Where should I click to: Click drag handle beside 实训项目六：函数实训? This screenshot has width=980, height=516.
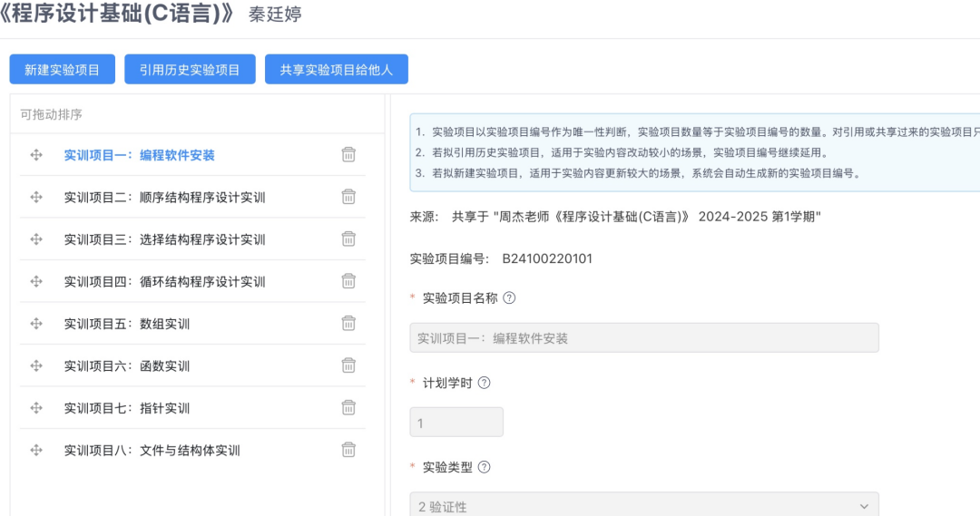coord(36,365)
